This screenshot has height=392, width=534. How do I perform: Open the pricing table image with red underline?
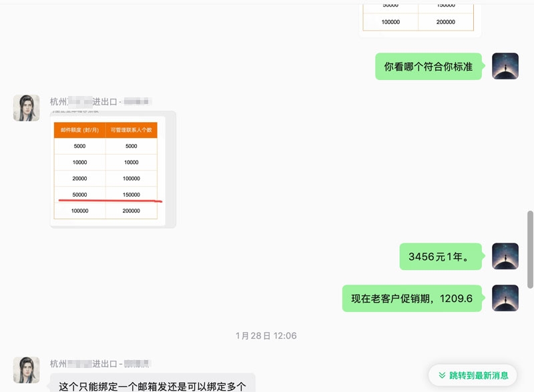pos(113,169)
